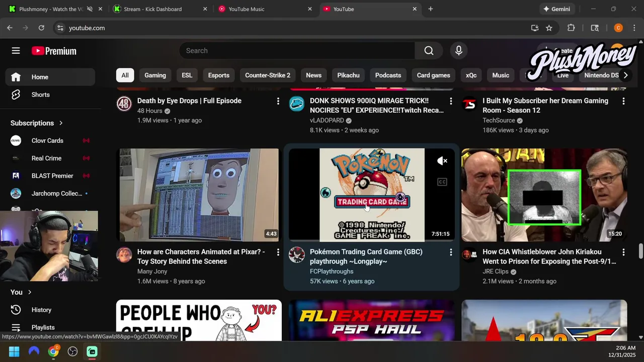The height and width of the screenshot is (362, 644).
Task: Open a new browser tab
Action: click(x=430, y=9)
